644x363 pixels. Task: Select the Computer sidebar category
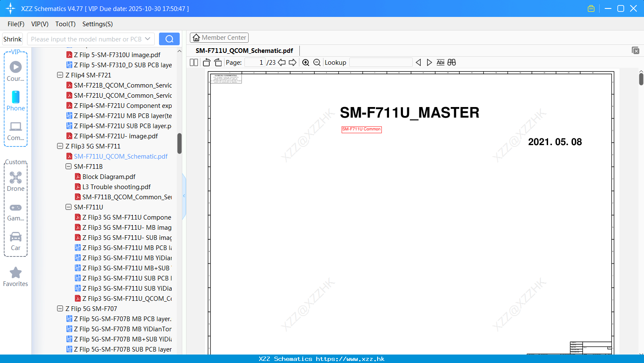(16, 131)
